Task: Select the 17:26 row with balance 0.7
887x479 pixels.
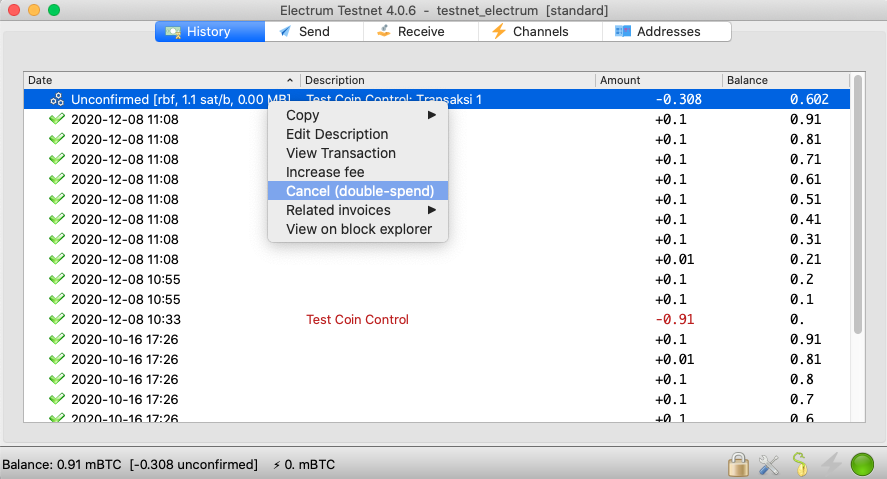Action: tap(436, 399)
